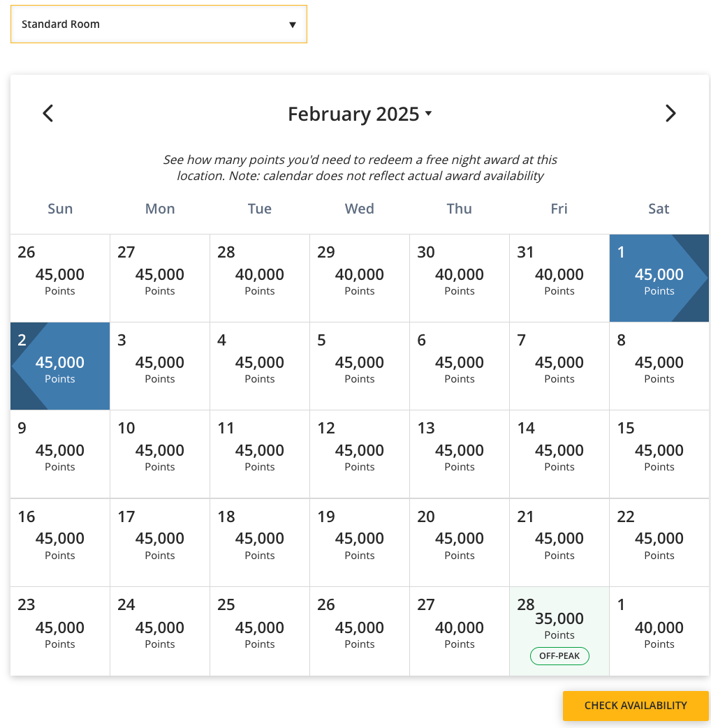Viewport: 711px width, 728px height.
Task: Pick January 28 with 40,000 points
Action: click(259, 278)
